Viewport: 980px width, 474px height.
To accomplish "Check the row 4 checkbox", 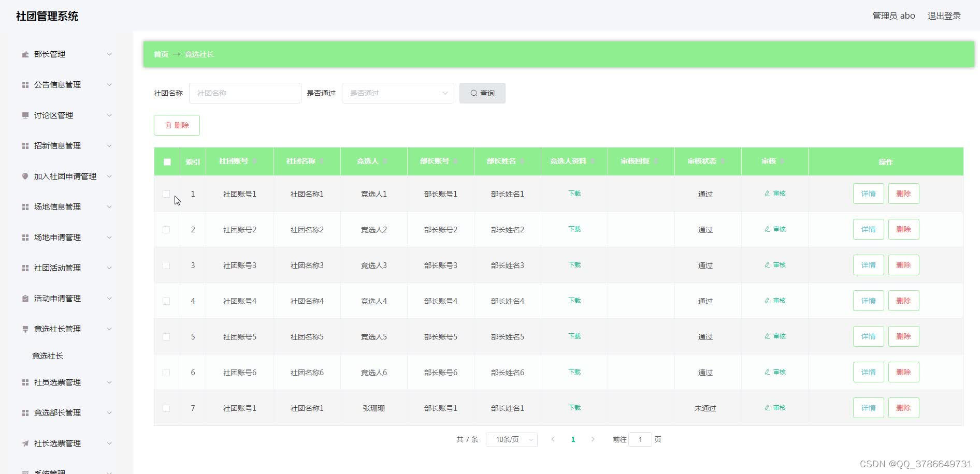I will [x=166, y=301].
